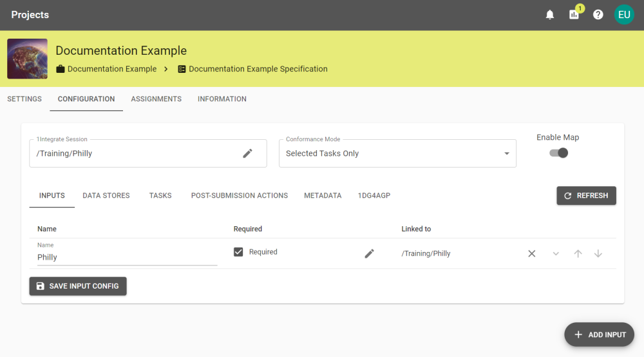Click the briefcase icon in breadcrumb
This screenshot has height=357, width=644.
click(x=61, y=69)
